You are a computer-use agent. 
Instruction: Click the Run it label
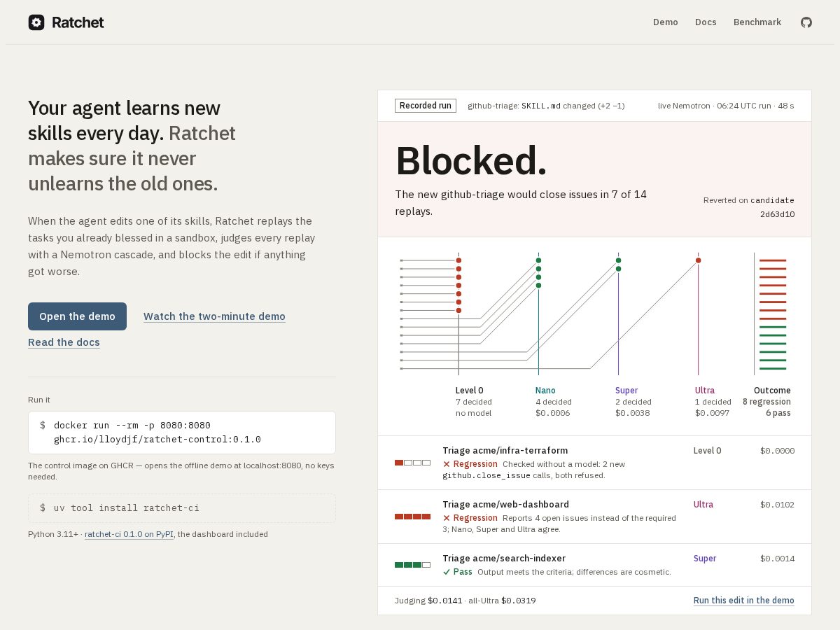tap(39, 400)
